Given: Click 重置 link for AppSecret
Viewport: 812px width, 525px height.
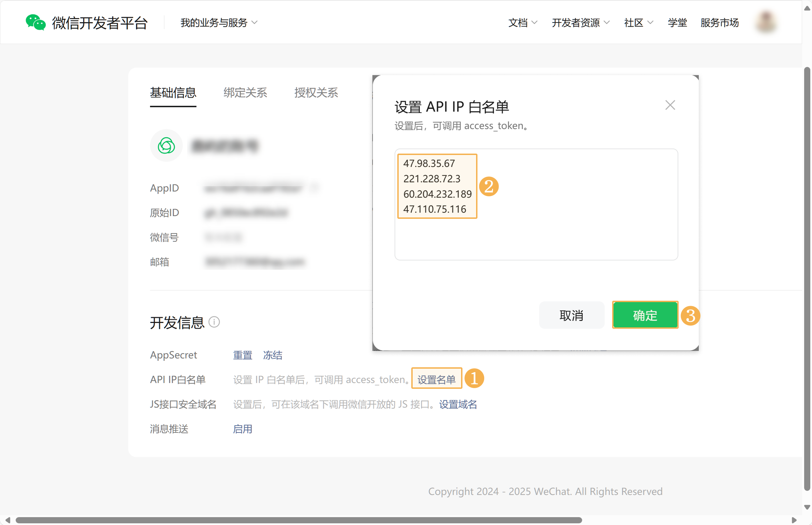Looking at the screenshot, I should pyautogui.click(x=242, y=355).
